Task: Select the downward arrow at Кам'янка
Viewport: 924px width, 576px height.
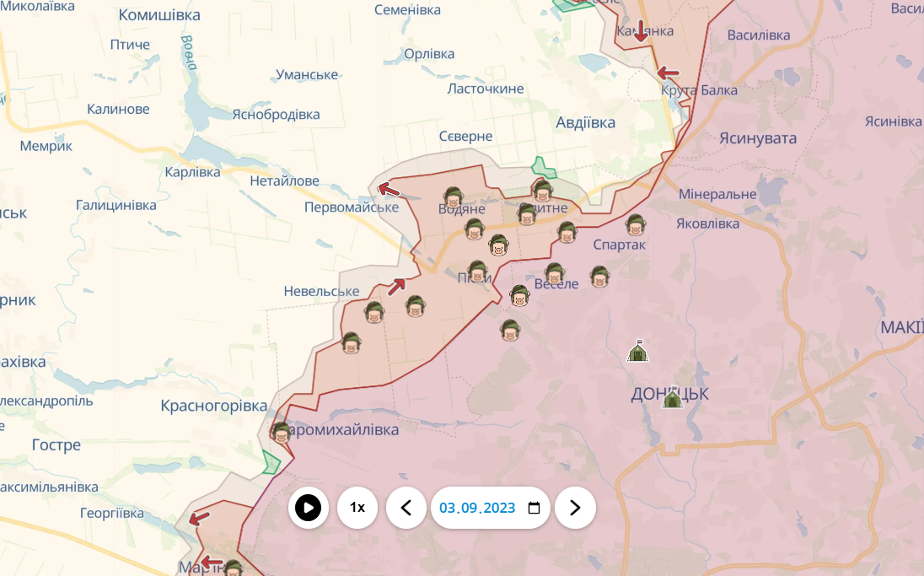Action: [641, 31]
